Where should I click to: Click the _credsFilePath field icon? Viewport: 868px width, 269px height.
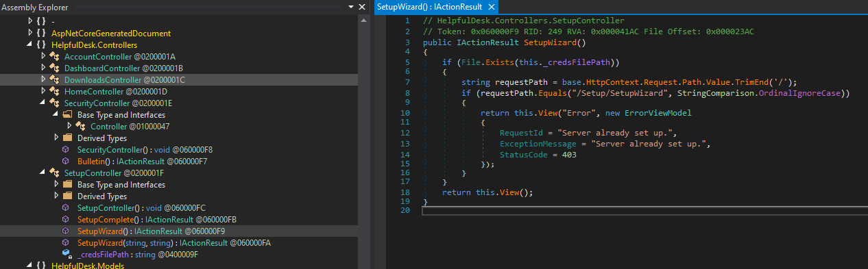(x=67, y=254)
